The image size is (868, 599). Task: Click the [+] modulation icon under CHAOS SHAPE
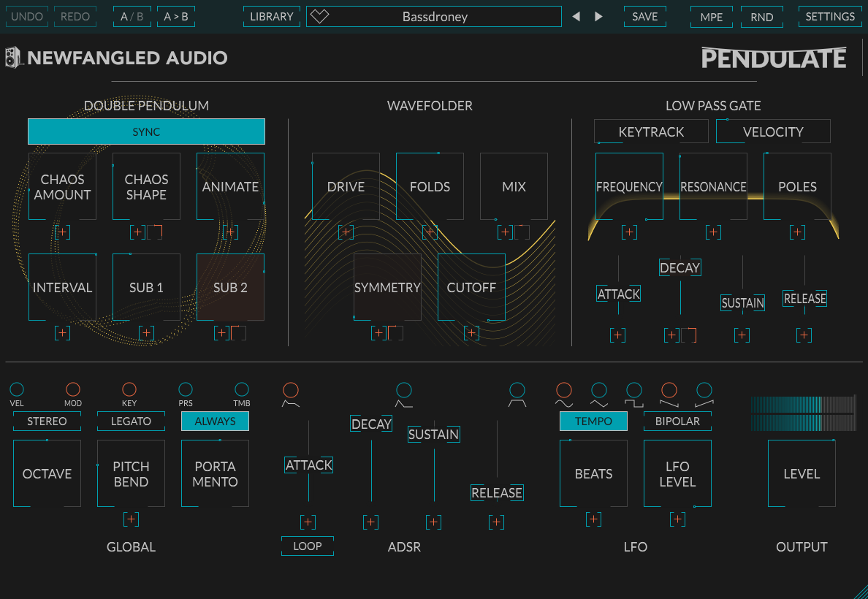point(137,232)
